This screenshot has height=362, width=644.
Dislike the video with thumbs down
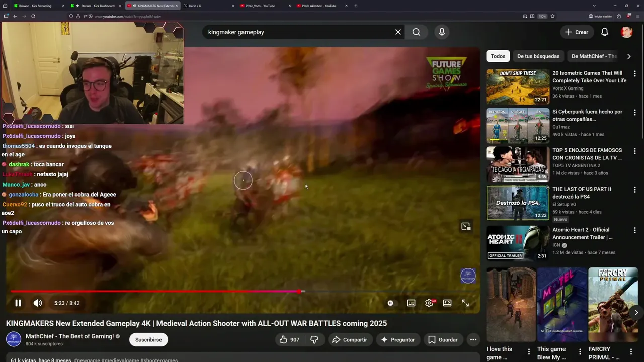(x=314, y=339)
